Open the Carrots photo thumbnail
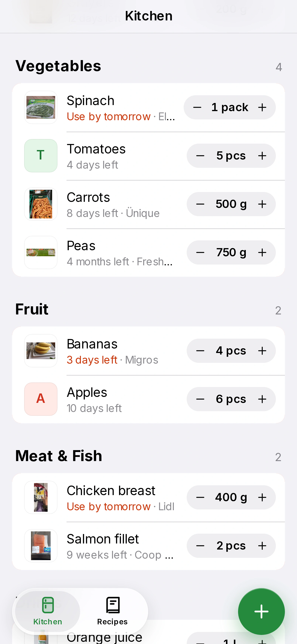The height and width of the screenshot is (644, 297). [x=41, y=204]
